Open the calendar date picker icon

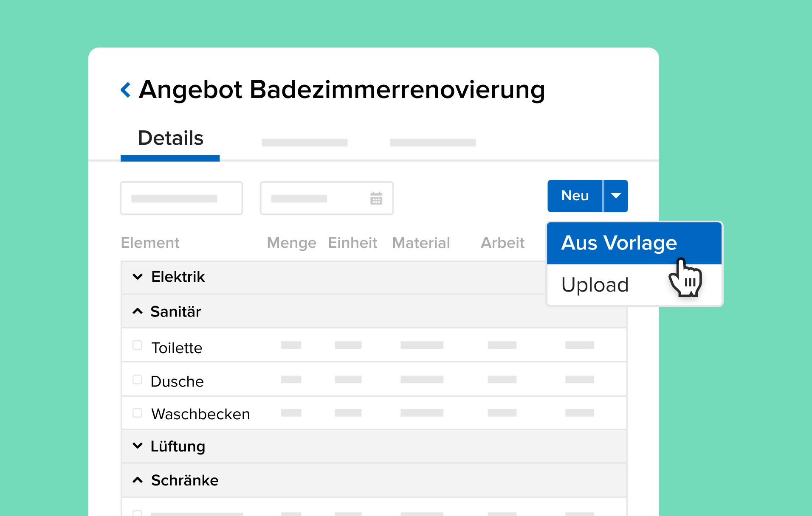pos(376,198)
